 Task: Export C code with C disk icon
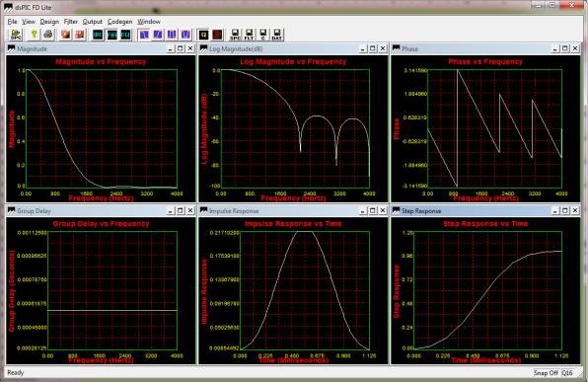(x=262, y=35)
